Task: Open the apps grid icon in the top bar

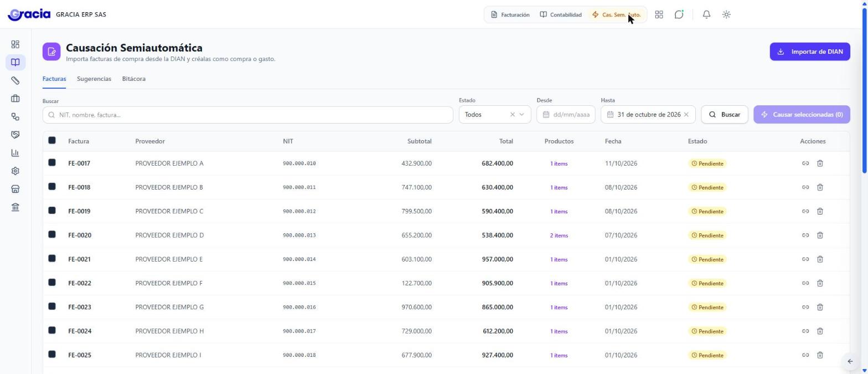Action: point(659,15)
